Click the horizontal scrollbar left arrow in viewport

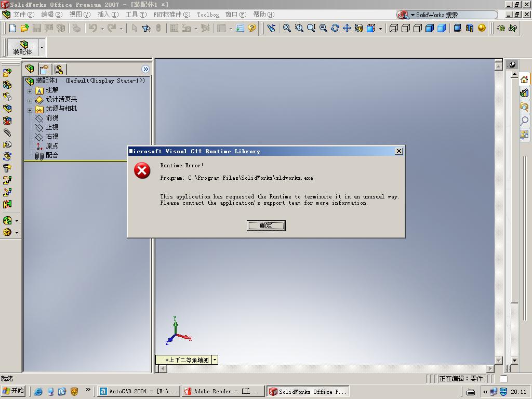[164, 368]
